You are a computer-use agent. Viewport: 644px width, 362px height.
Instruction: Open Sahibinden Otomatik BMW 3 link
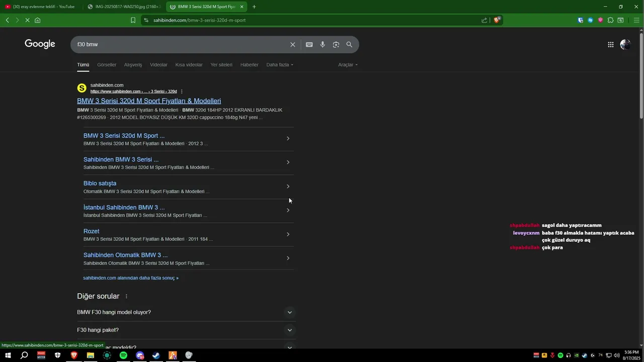coord(125,255)
